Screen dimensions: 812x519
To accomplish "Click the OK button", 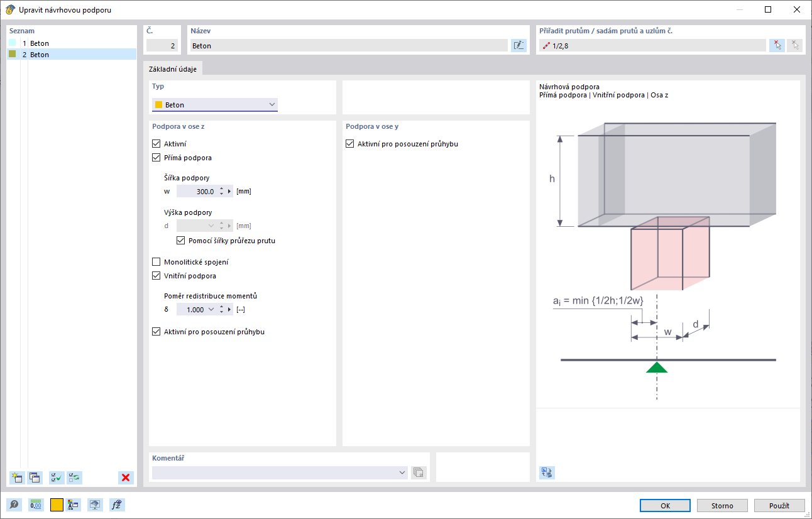I will coord(666,505).
